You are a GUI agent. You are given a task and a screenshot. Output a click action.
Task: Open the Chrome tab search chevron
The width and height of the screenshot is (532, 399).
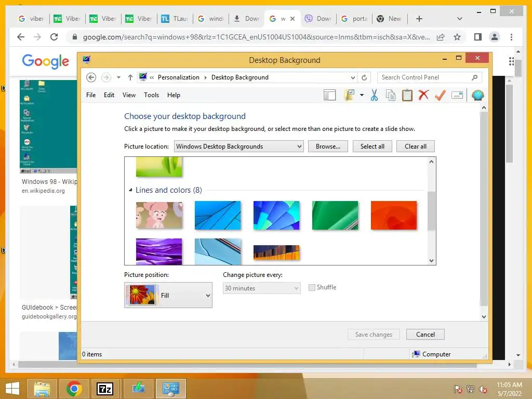[459, 19]
